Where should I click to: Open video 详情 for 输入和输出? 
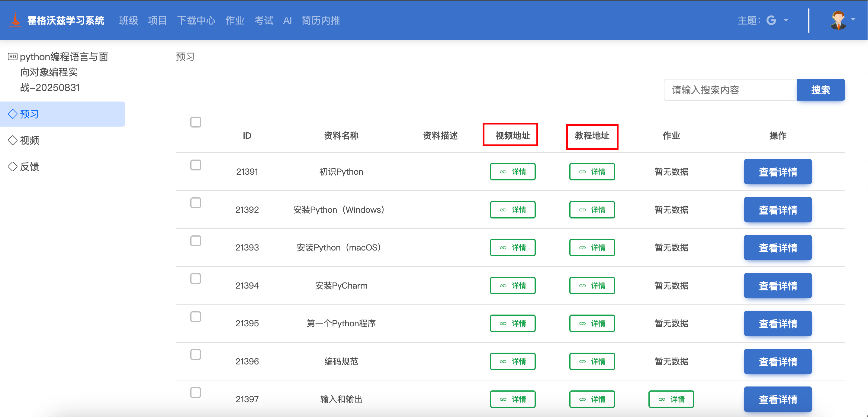pos(513,399)
